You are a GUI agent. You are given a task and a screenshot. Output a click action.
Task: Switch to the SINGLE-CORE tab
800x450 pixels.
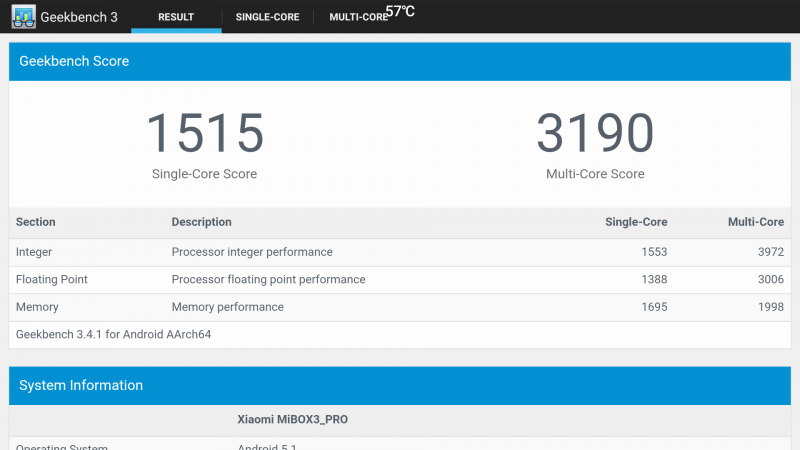point(267,17)
